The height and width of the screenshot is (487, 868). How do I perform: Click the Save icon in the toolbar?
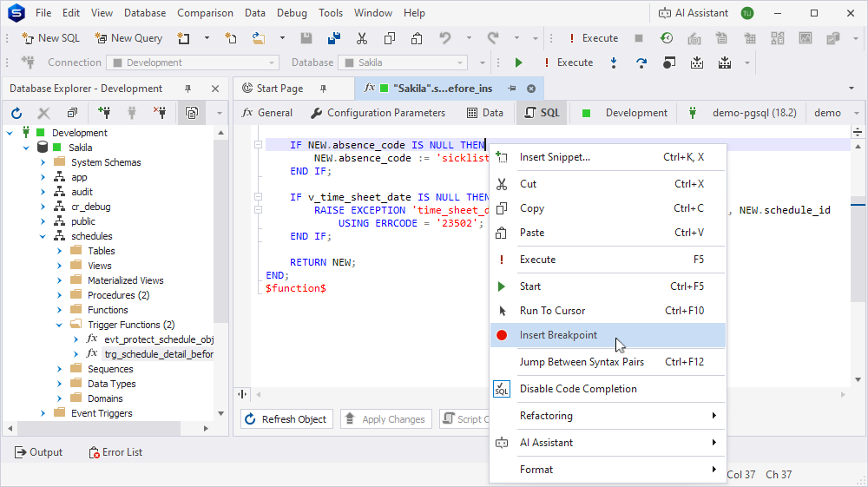pyautogui.click(x=306, y=38)
